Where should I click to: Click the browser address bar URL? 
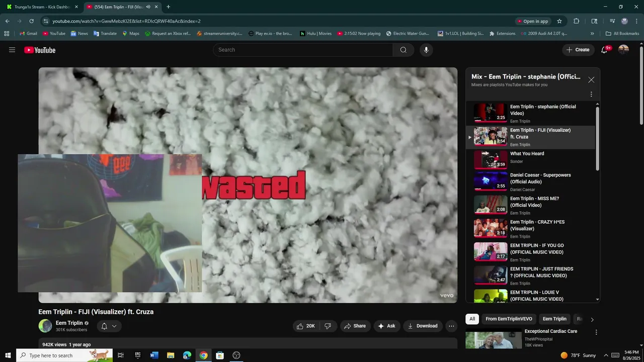tap(126, 21)
